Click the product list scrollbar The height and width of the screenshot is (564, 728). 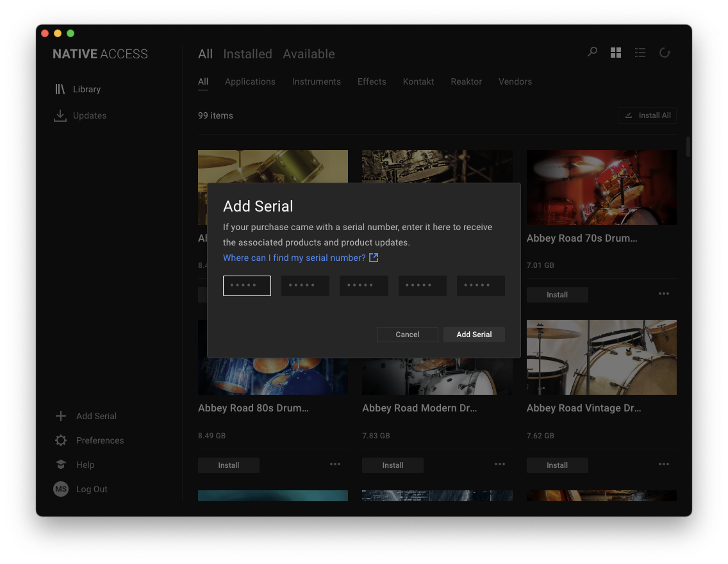[x=688, y=147]
